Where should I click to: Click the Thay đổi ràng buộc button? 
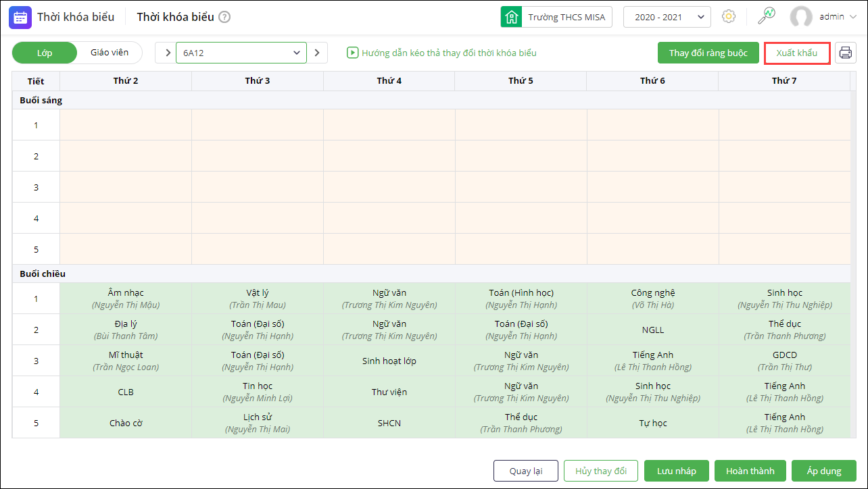click(x=708, y=53)
